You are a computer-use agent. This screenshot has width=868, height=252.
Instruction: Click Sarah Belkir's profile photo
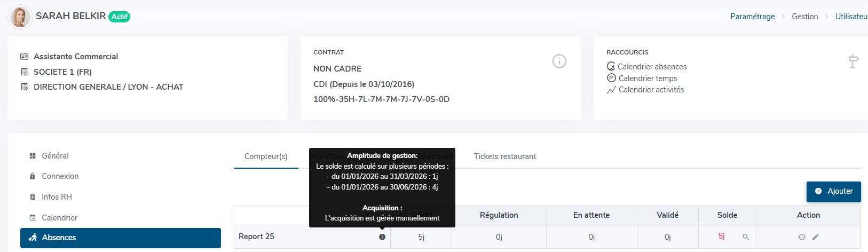(20, 17)
